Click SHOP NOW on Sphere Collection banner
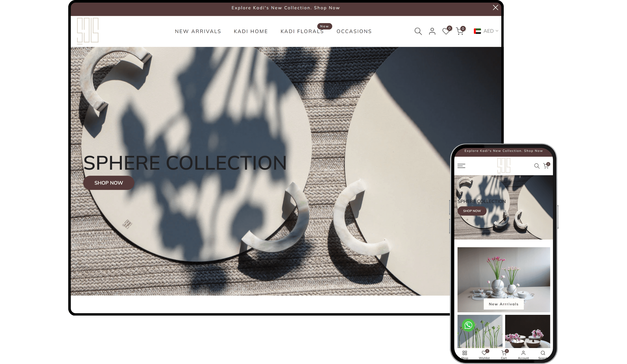 [109, 183]
